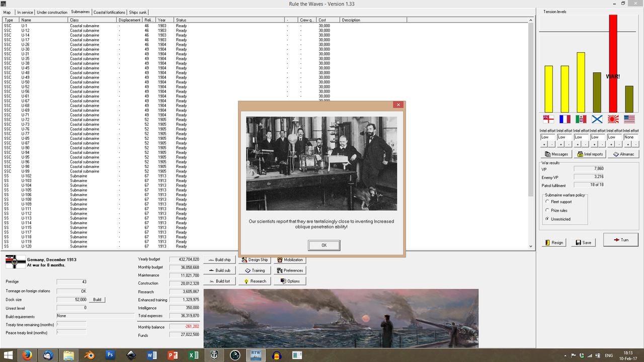Screen dimensions: 644x362
Task: Click OK in the scientists report dialog
Action: (324, 245)
